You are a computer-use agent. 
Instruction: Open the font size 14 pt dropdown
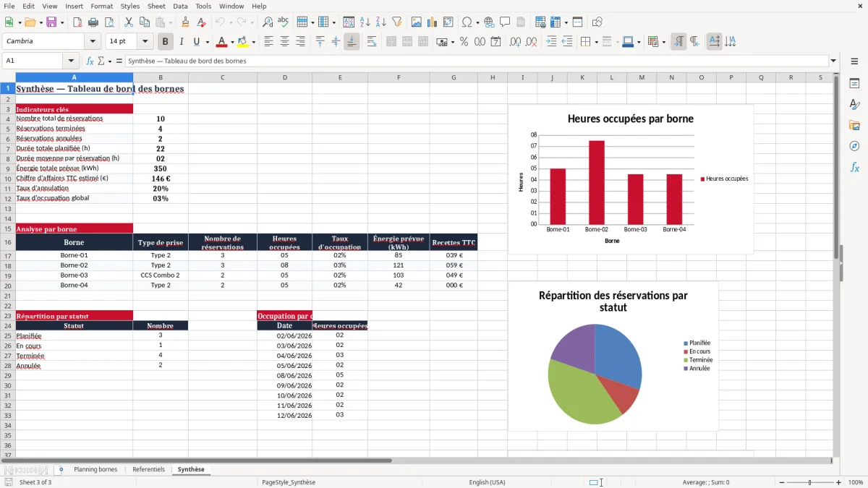145,42
